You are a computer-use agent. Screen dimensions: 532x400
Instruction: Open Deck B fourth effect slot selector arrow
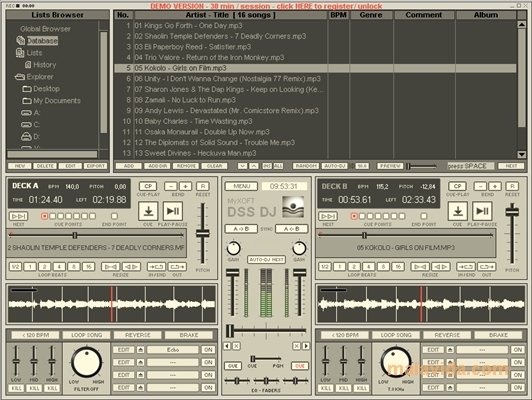(450, 387)
